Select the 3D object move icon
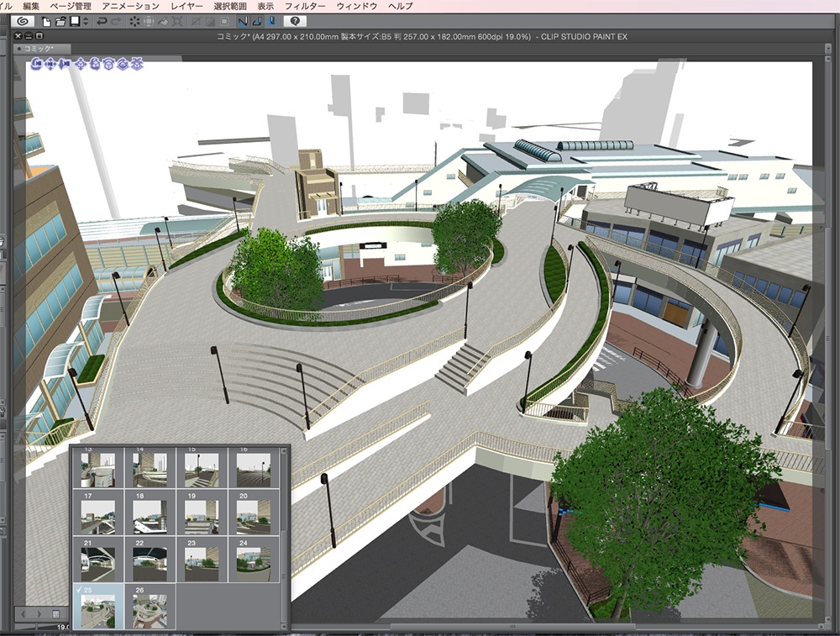The height and width of the screenshot is (636, 840). pos(81,65)
